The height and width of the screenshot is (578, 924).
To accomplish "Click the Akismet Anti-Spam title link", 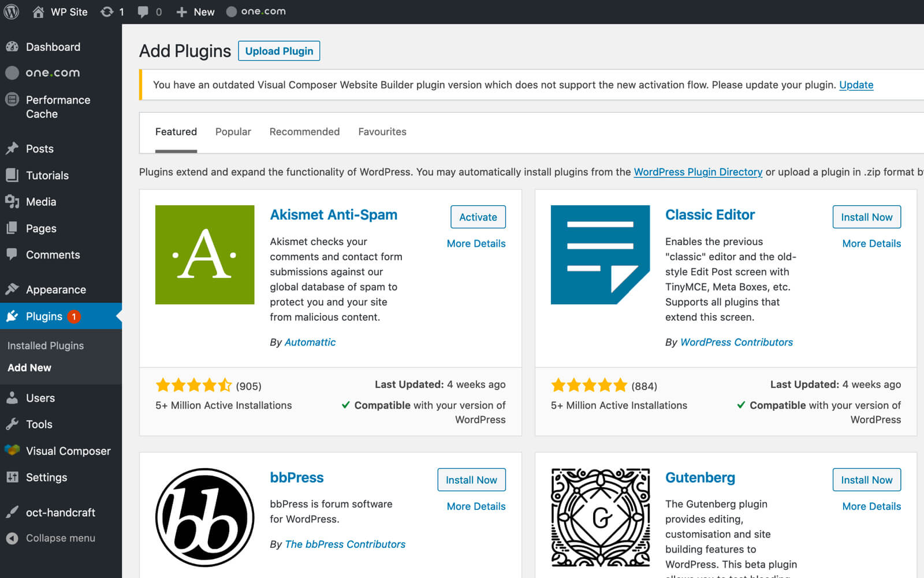I will [x=334, y=214].
